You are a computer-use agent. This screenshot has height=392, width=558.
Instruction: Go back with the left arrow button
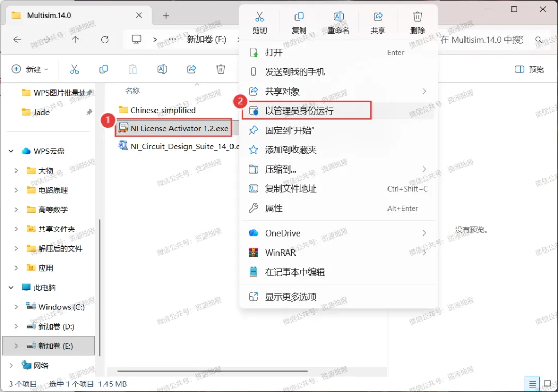tap(17, 39)
